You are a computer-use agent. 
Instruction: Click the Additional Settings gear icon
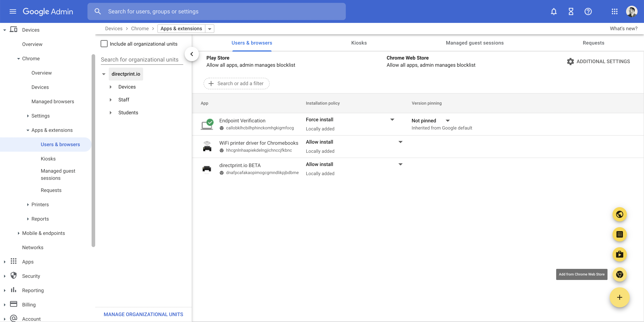[x=570, y=62]
